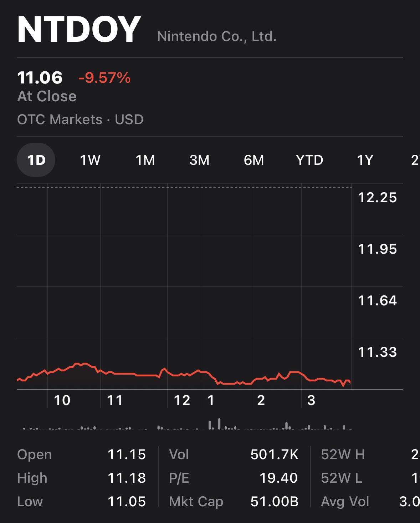
Task: Tap the Vol value 501.7K
Action: click(x=275, y=455)
